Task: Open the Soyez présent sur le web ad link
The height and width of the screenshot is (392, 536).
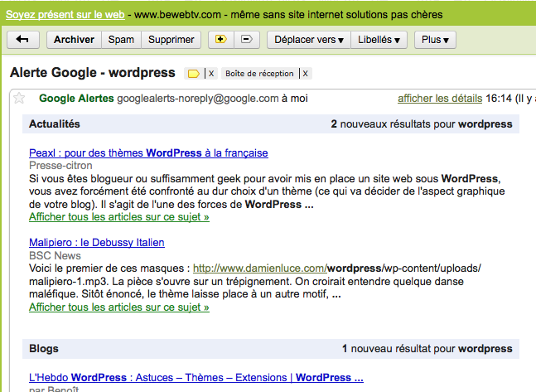Action: point(65,15)
